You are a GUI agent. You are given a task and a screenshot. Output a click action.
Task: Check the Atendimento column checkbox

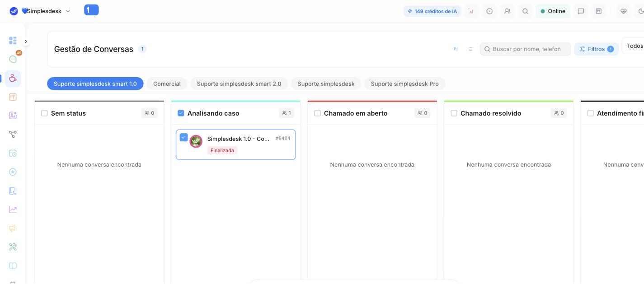point(590,113)
